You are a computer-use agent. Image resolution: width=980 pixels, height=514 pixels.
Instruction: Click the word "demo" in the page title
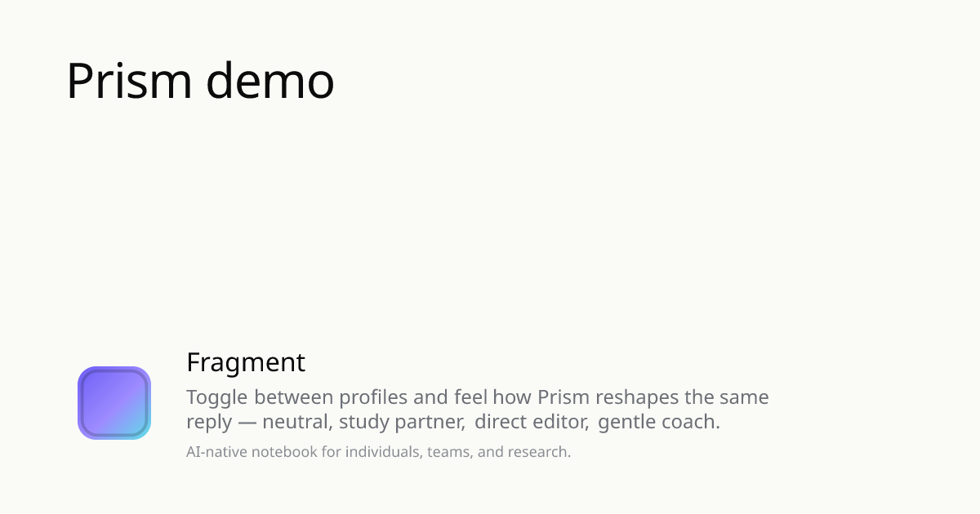(269, 81)
